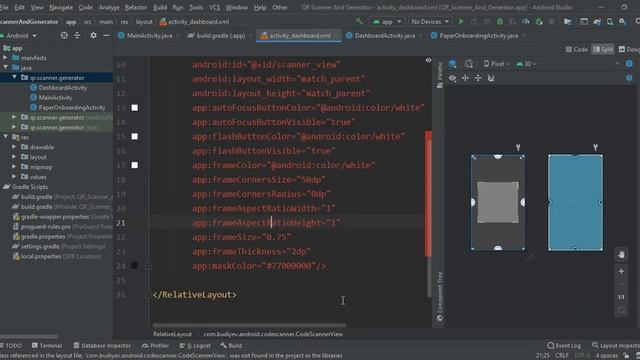The image size is (640, 360).
Task: Open the Logcat tool window
Action: click(x=195, y=345)
